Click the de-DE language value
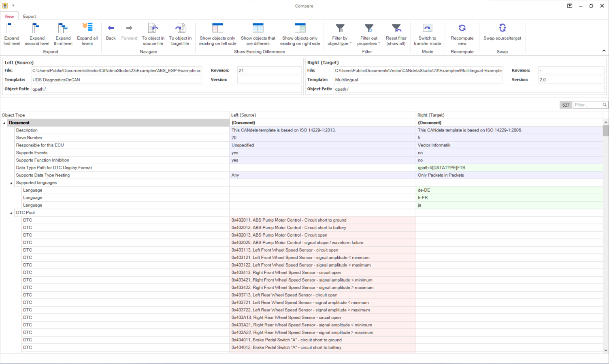 424,190
